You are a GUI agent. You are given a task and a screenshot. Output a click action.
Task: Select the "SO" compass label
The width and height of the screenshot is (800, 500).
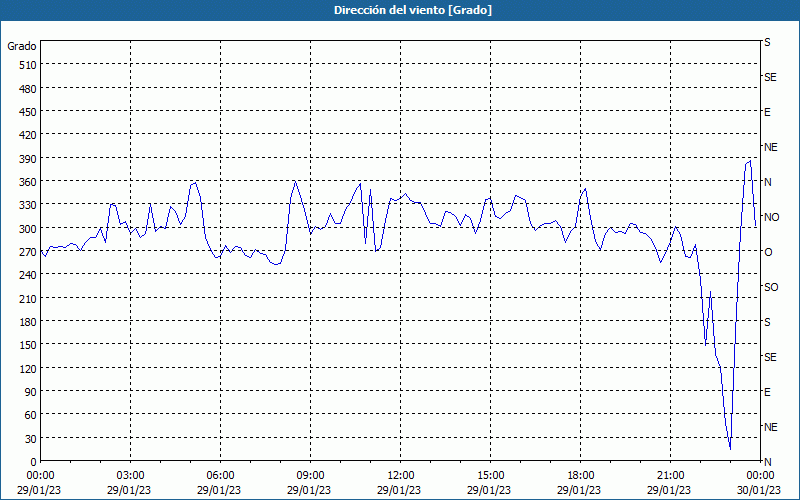click(x=771, y=287)
